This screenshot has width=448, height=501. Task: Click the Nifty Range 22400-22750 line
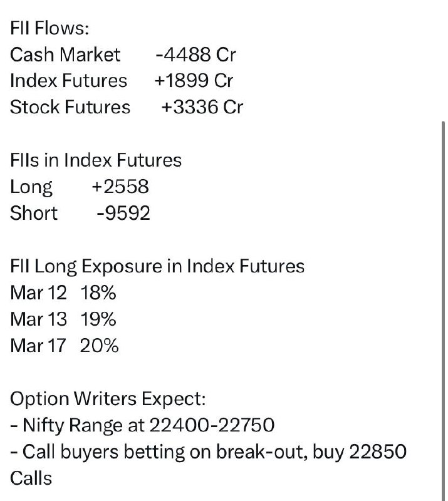[x=142, y=426]
